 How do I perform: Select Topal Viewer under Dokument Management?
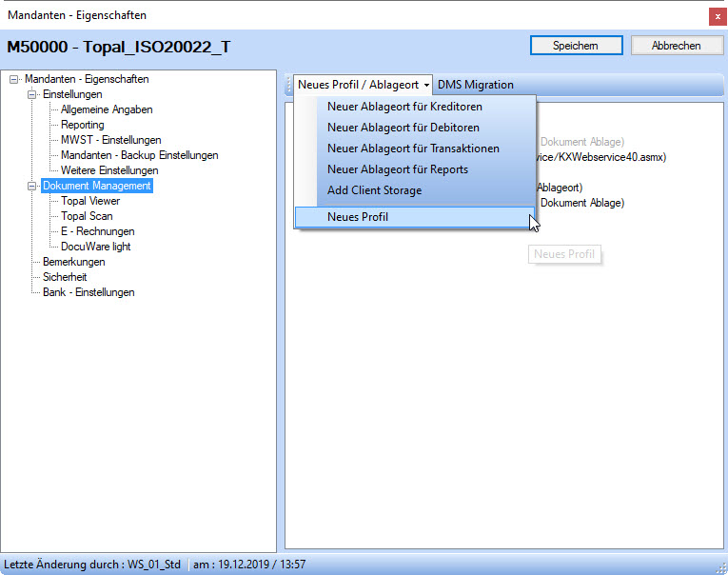click(x=90, y=202)
